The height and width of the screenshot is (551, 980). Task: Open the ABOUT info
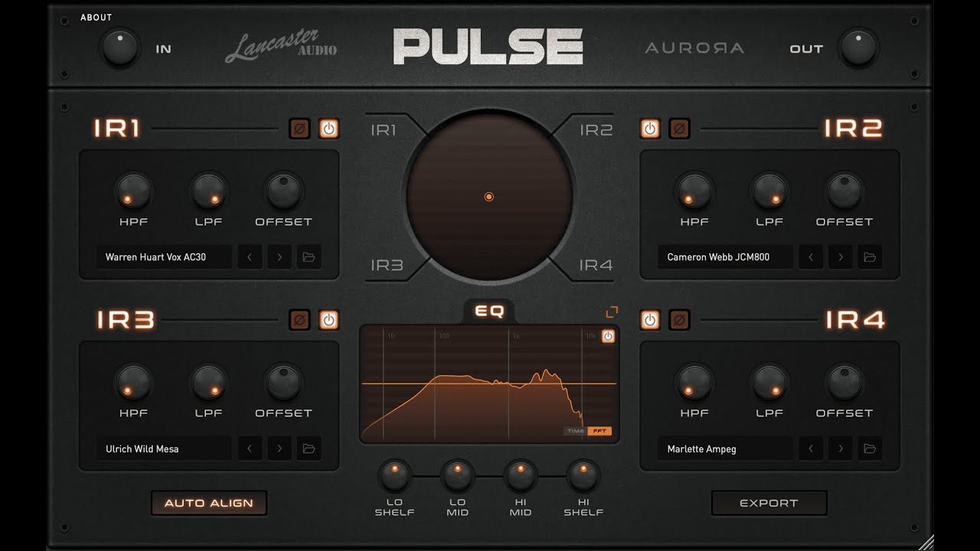click(x=96, y=17)
